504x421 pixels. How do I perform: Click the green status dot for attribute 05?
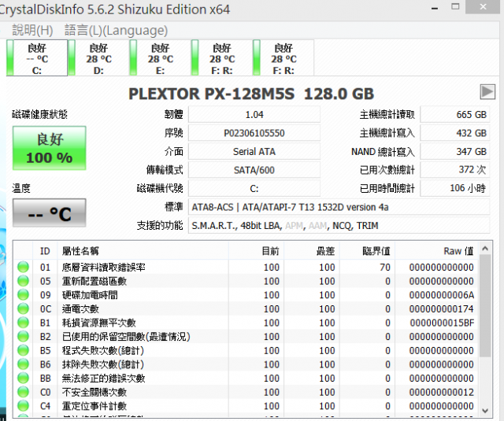(x=23, y=281)
